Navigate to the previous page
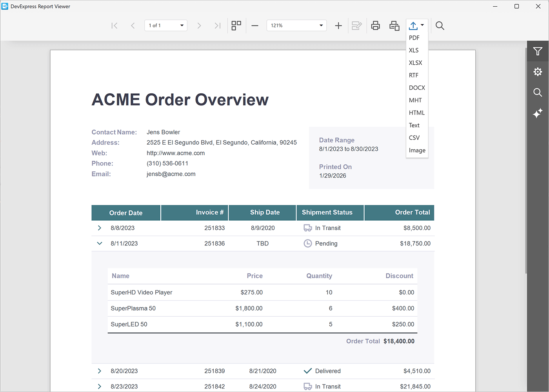Image resolution: width=549 pixels, height=392 pixels. (x=133, y=25)
